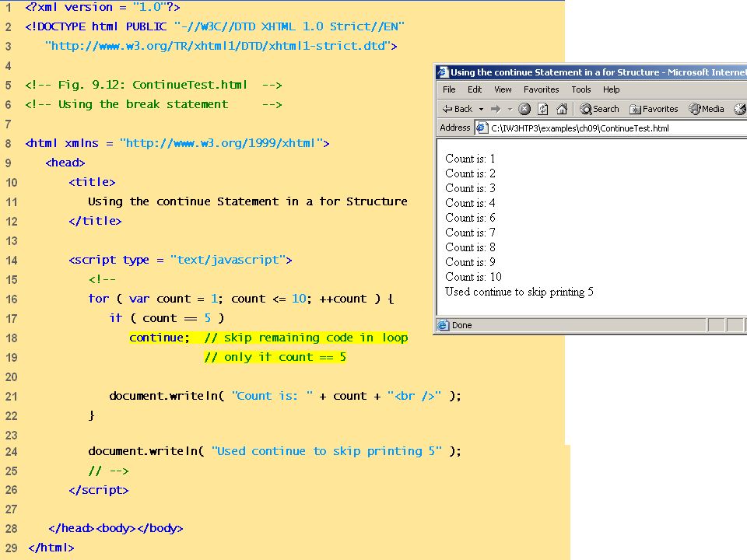
Task: Click "Count is: 4" in the browser output
Action: (470, 203)
